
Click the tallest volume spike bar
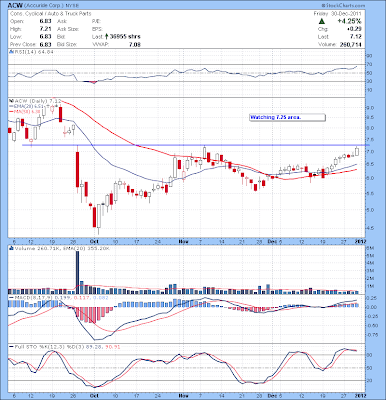(78, 272)
